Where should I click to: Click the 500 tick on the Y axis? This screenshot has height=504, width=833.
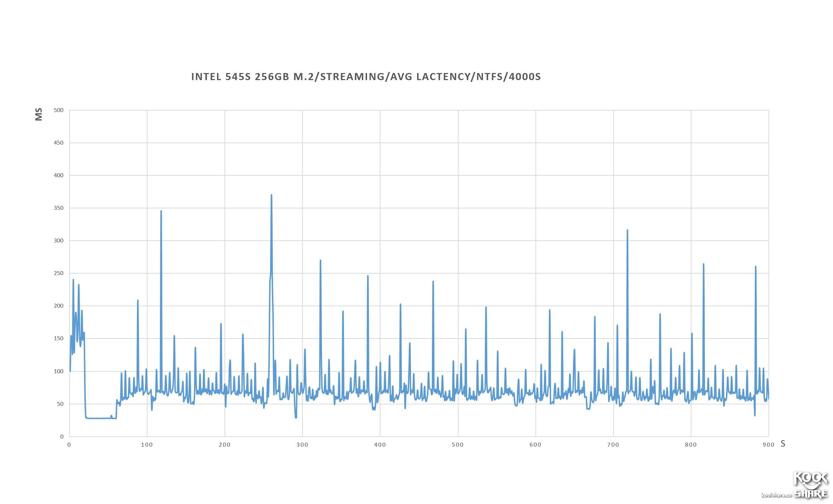pyautogui.click(x=59, y=110)
